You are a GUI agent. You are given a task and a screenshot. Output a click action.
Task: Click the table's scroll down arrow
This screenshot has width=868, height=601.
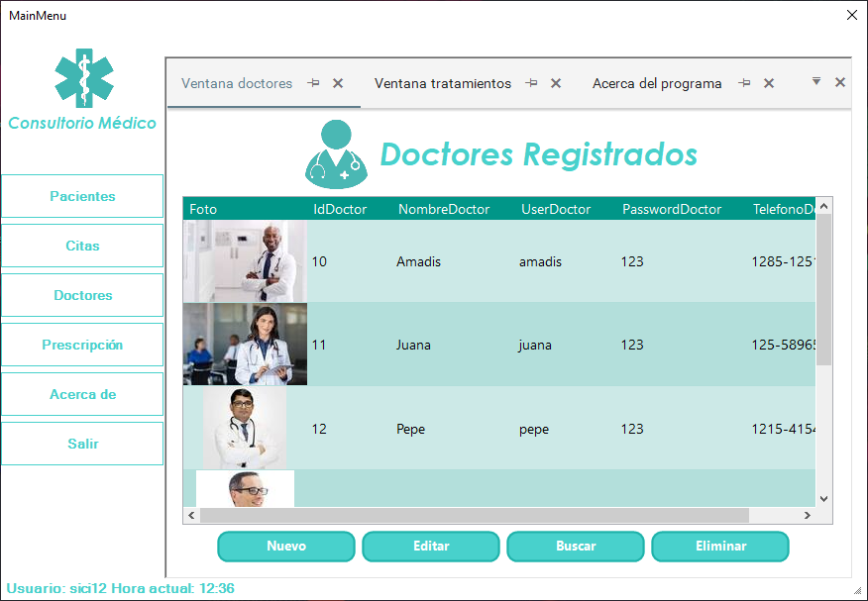823,499
